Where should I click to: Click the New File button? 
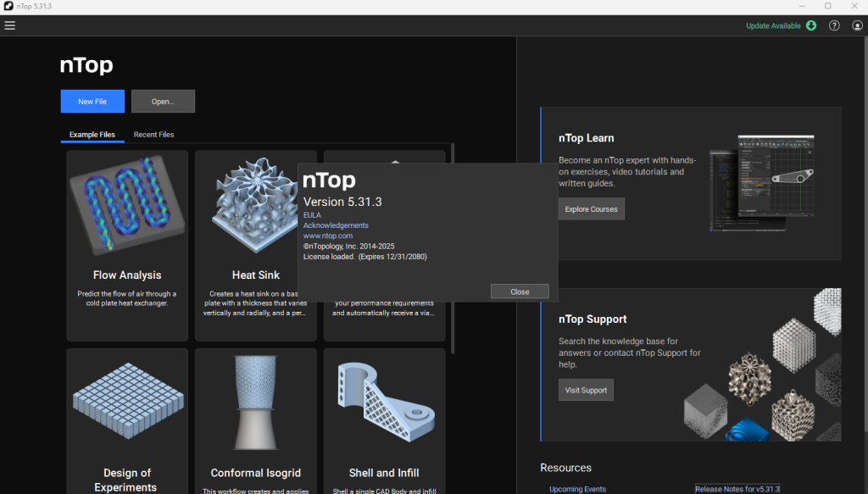(92, 102)
